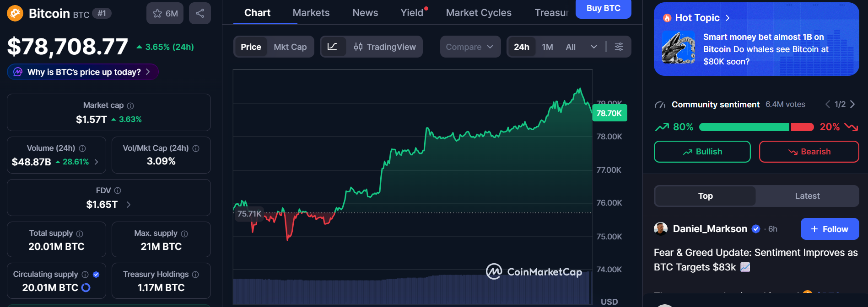Open the Markets tab
Screen dimensions: 868x307
click(311, 13)
